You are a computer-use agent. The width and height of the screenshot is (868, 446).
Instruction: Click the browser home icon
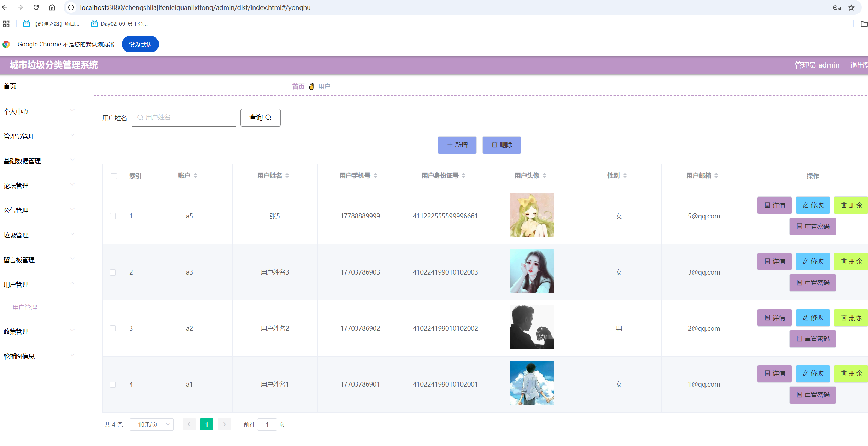[x=52, y=7]
